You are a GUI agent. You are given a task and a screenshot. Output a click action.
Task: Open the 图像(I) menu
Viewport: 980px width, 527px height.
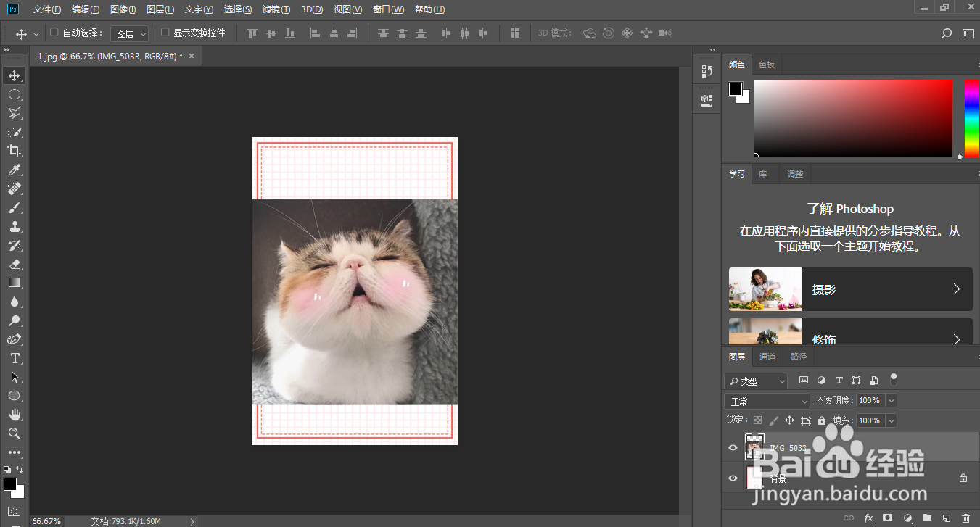(123, 9)
